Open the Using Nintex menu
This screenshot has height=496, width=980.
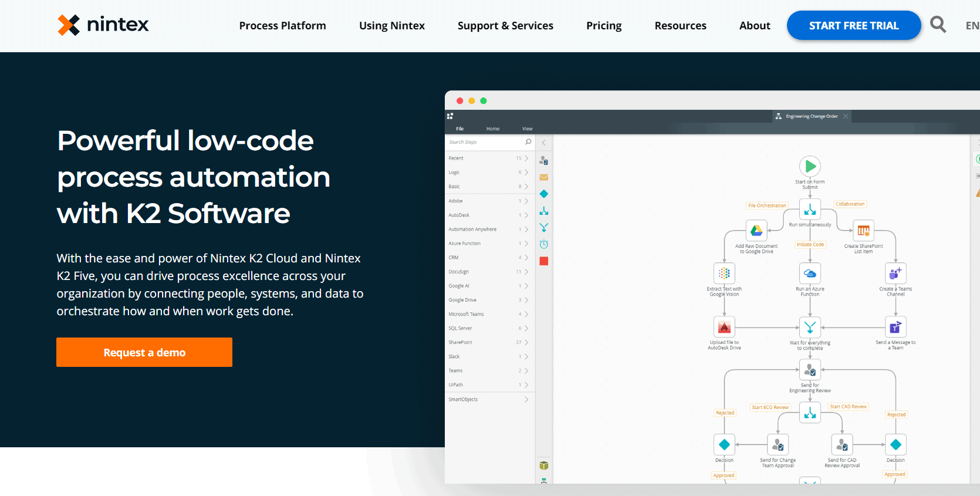tap(391, 25)
